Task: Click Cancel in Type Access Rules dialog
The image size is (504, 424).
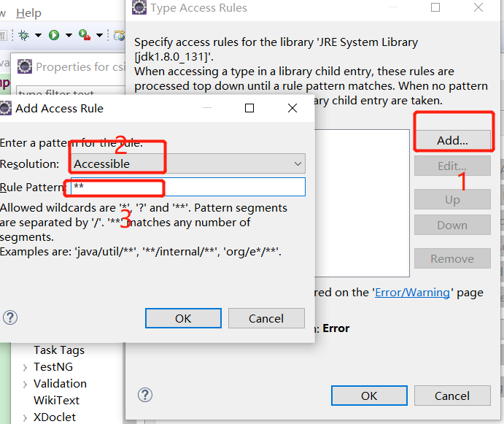Action: click(452, 396)
